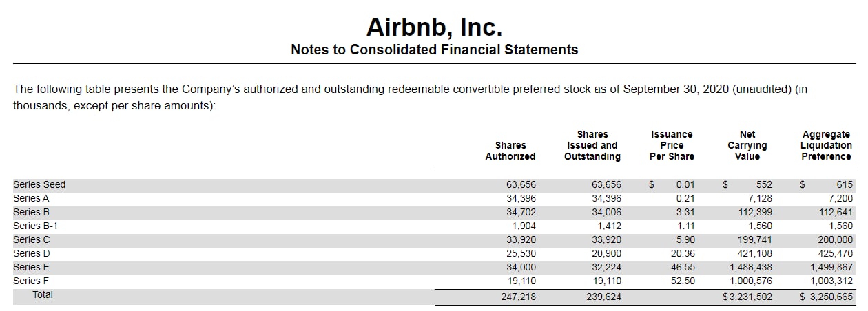Click the Total row label
868x311 pixels.
[x=43, y=294]
